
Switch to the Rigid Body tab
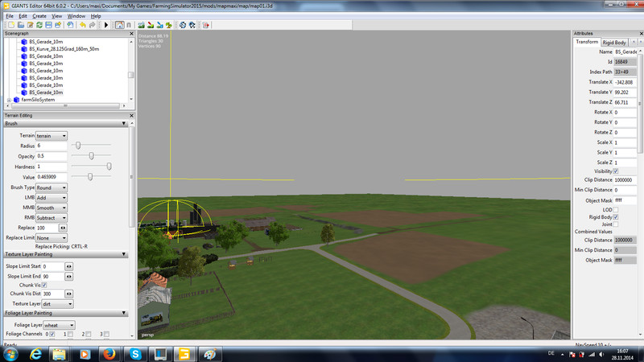615,42
